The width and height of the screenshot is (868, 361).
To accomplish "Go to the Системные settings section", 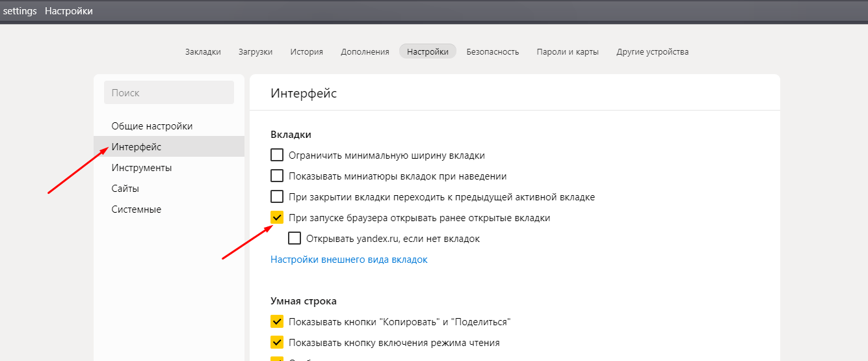I will click(x=136, y=209).
